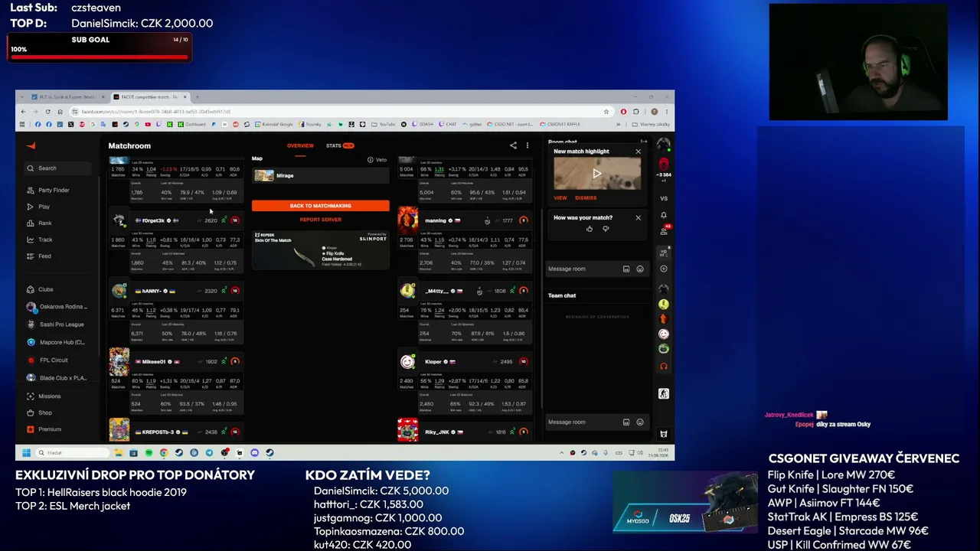This screenshot has width=980, height=551.
Task: Click the FACEIT logo in the sidebar
Action: [x=31, y=145]
